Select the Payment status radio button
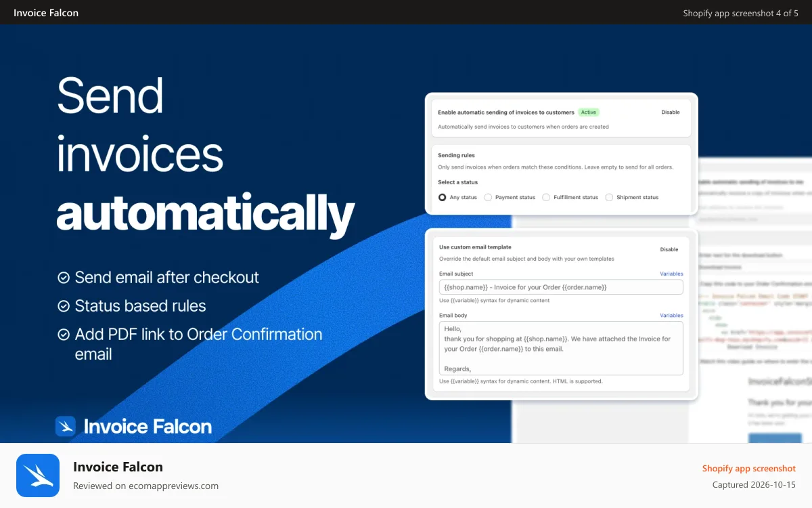The height and width of the screenshot is (508, 812). pos(488,197)
